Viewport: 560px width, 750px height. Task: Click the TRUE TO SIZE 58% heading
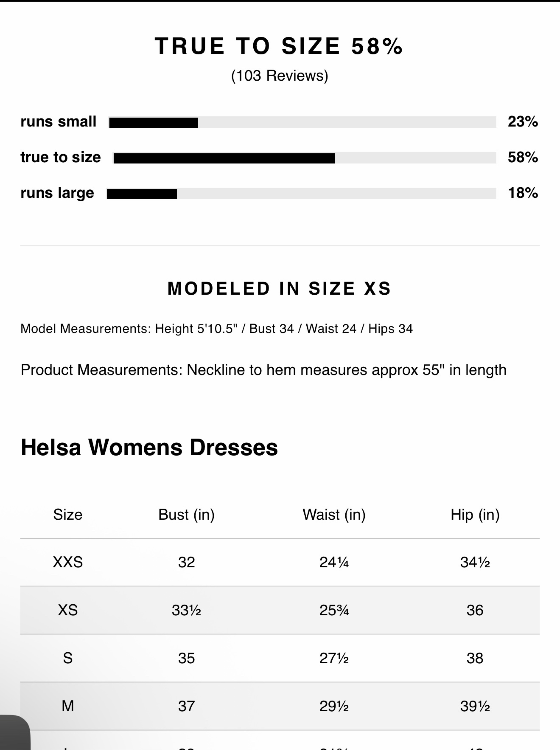point(279,46)
